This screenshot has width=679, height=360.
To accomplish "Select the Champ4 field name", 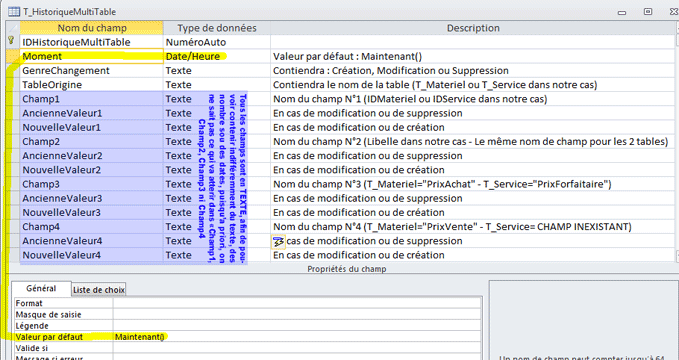I will pos(92,227).
